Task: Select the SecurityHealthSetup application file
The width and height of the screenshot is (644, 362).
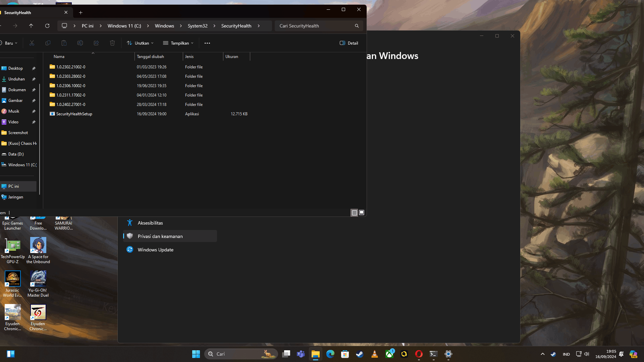Action: (74, 114)
